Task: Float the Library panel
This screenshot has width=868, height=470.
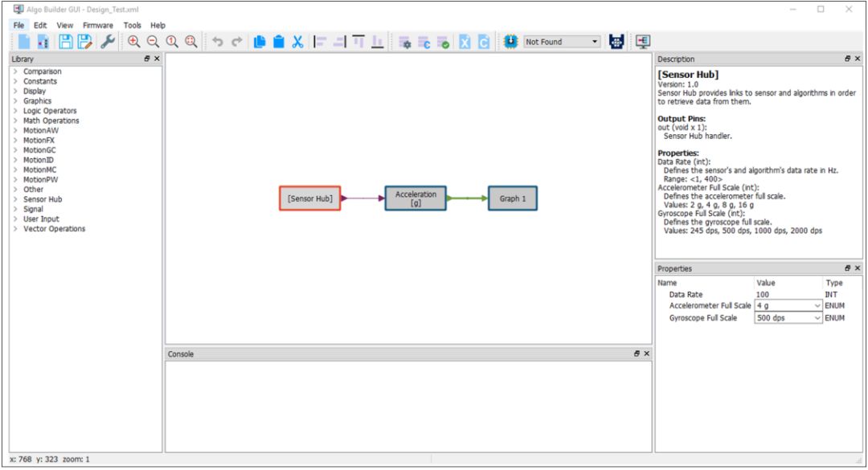Action: point(147,59)
